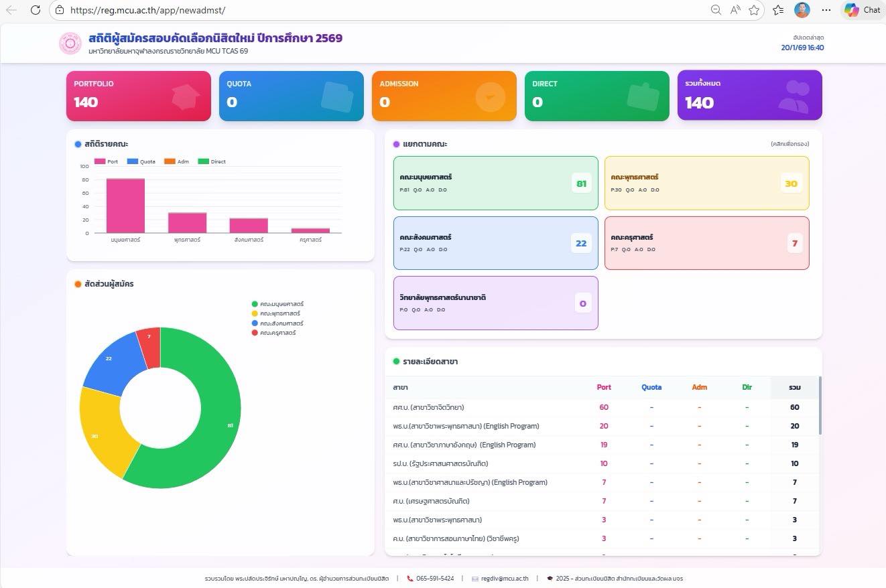Click the read aloud icon in address bar
This screenshot has height=588, width=886.
735,10
